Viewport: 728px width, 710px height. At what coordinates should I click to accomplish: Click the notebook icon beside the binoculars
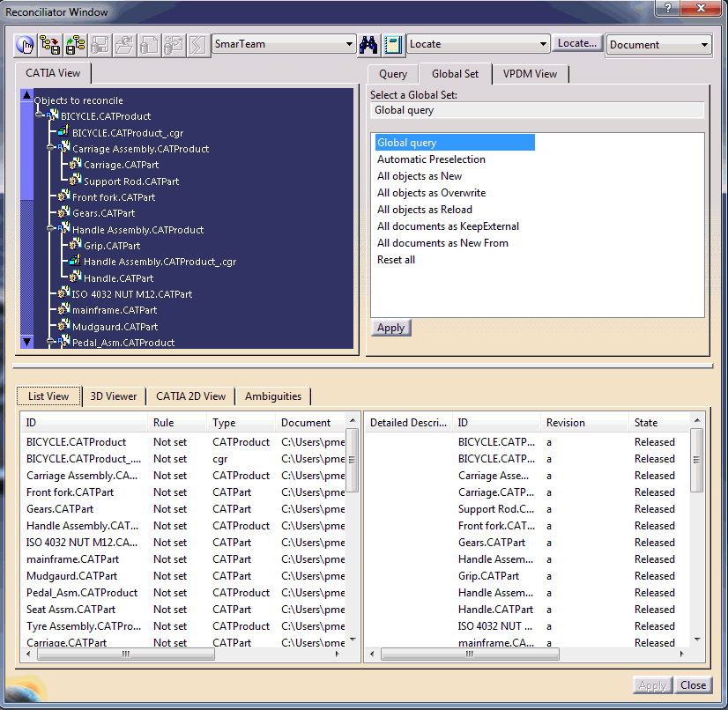pos(393,44)
